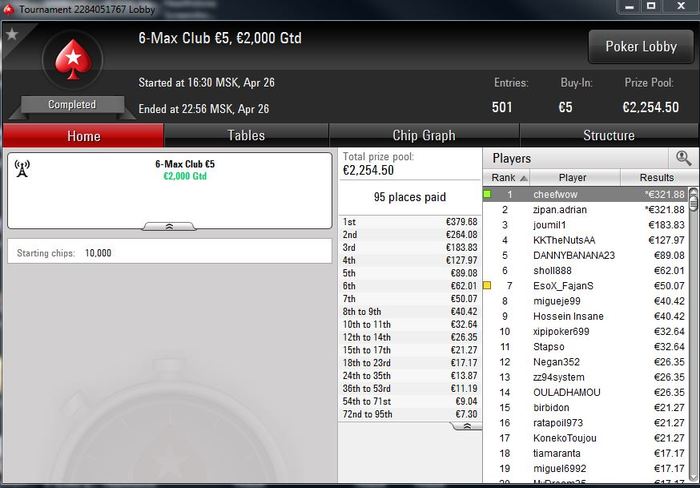This screenshot has height=488, width=700.
Task: Click the broadcast antenna icon
Action: (22, 169)
